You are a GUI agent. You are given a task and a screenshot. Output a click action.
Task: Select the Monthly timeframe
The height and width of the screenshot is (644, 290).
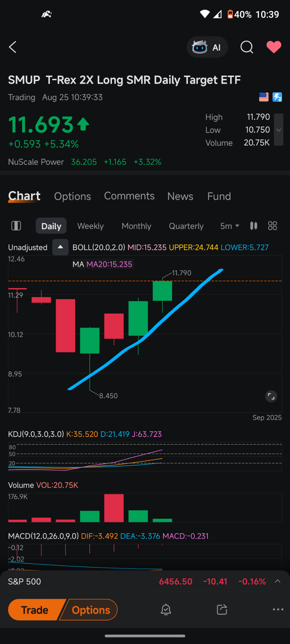point(137,226)
